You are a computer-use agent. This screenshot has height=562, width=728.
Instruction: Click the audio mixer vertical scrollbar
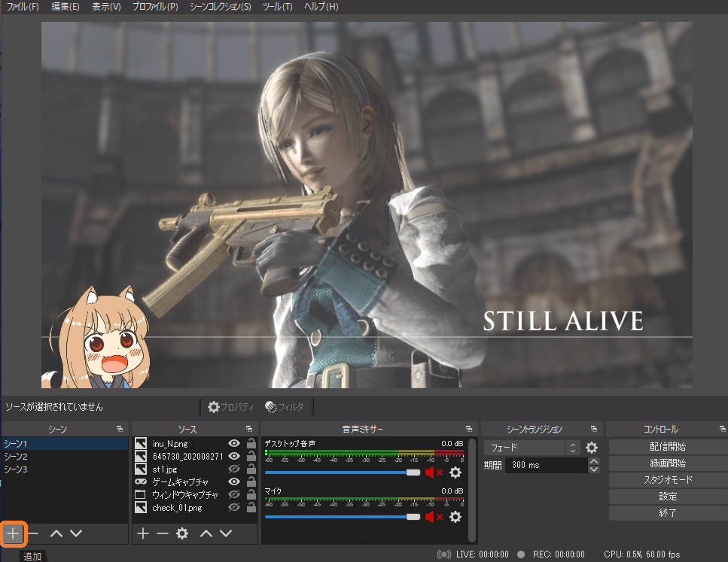click(x=472, y=490)
